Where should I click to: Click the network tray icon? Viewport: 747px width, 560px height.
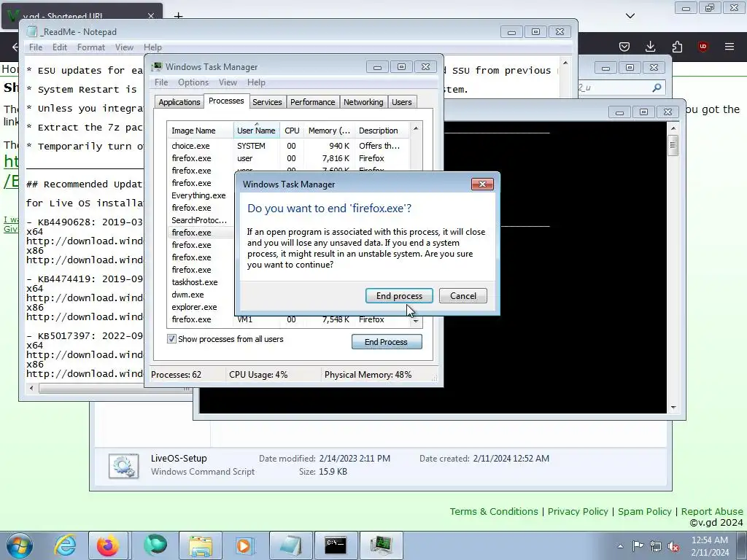pyautogui.click(x=656, y=546)
